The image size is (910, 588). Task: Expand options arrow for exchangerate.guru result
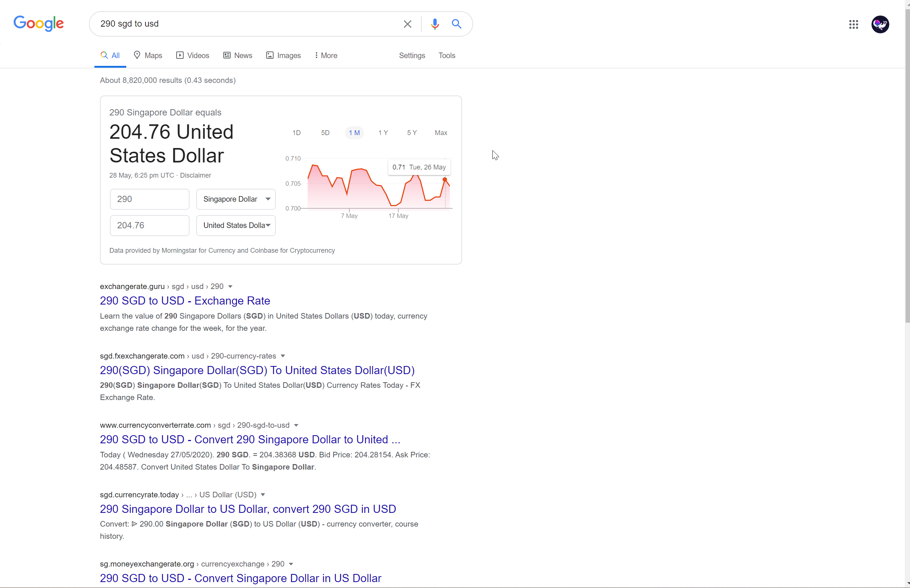pyautogui.click(x=230, y=286)
